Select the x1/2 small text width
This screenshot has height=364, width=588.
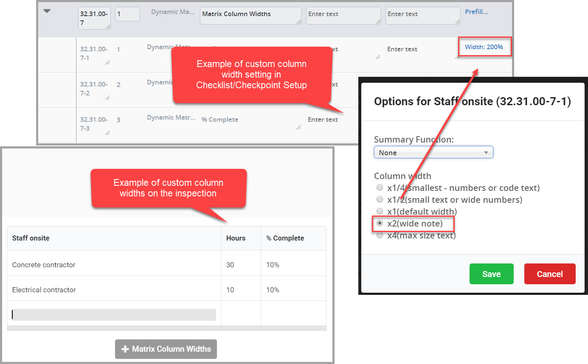380,199
